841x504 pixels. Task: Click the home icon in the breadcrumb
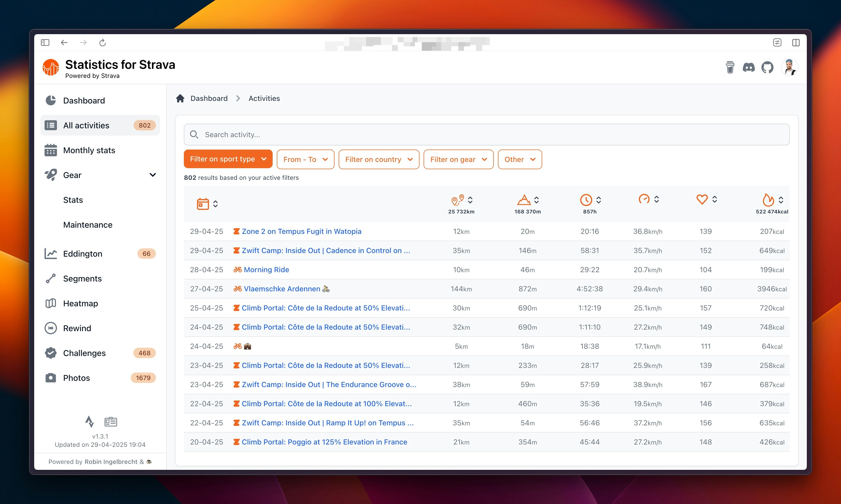(x=180, y=98)
